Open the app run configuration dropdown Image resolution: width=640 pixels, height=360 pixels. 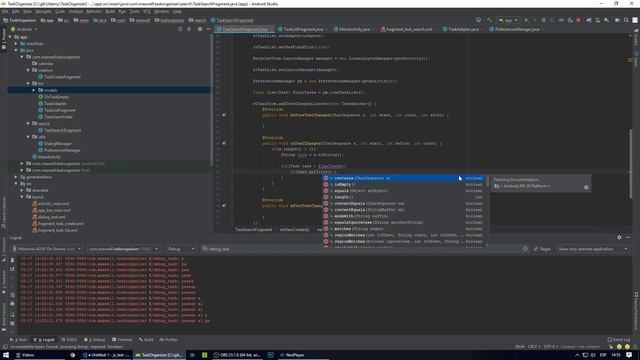coord(508,20)
